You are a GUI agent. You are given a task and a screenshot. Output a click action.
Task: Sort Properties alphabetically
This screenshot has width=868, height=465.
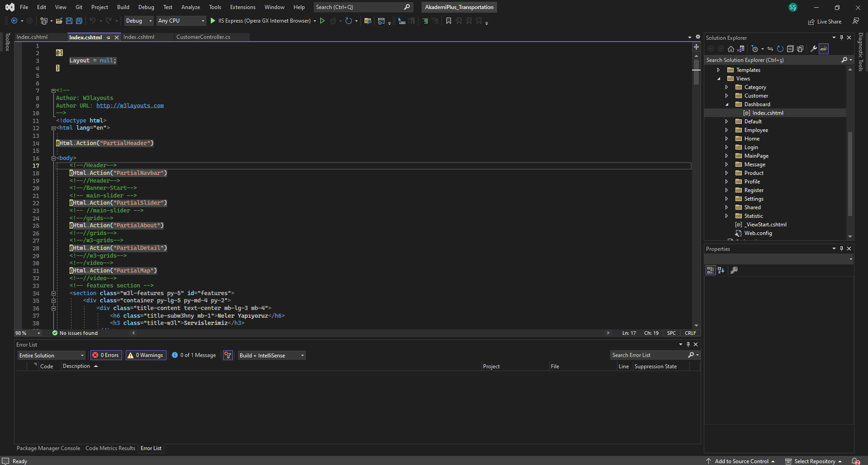(721, 270)
